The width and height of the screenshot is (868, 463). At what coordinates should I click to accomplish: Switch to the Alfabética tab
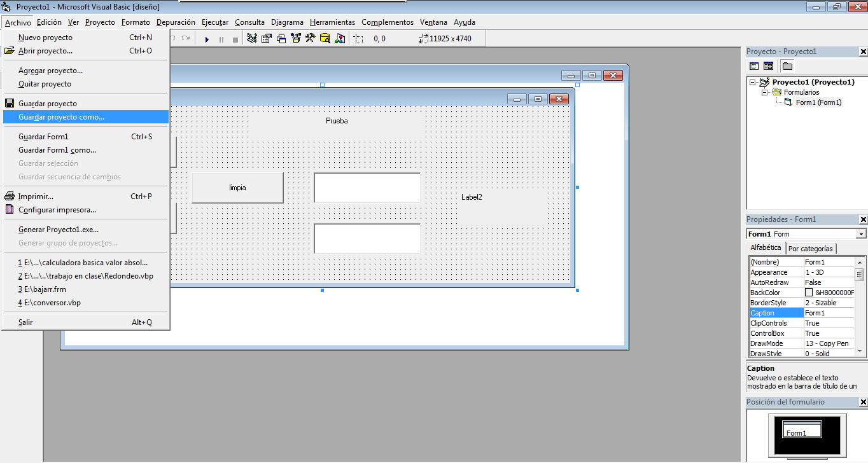click(x=766, y=248)
